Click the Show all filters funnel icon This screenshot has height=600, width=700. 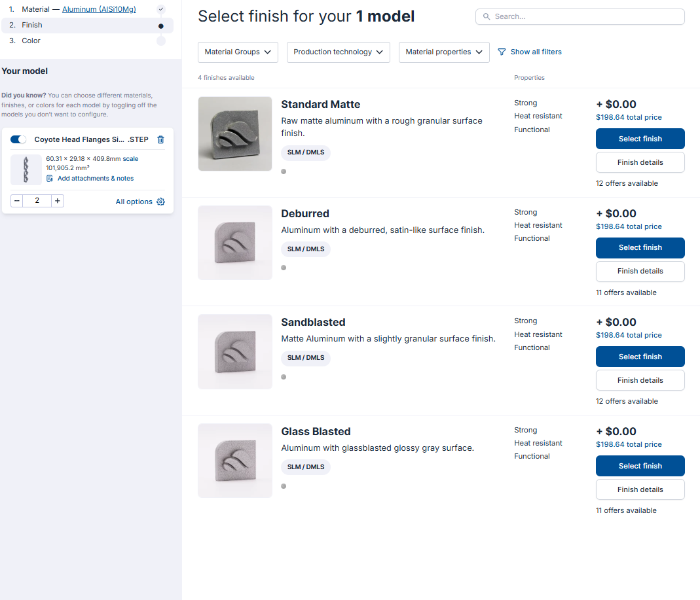[502, 52]
